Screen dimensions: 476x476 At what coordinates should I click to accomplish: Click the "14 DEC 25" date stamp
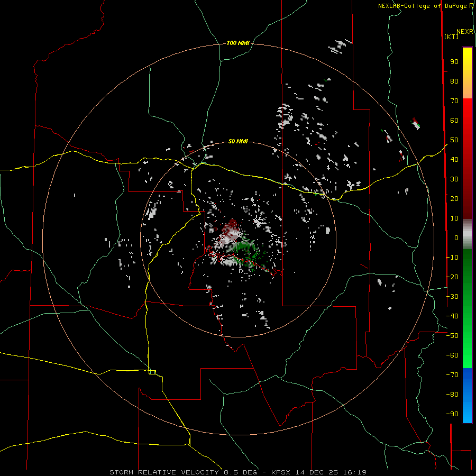(x=317, y=472)
